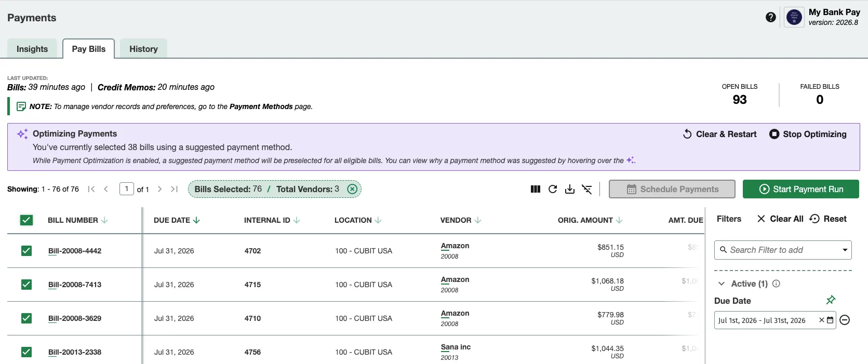Sort by Due Date column arrow
Image resolution: width=868 pixels, height=364 pixels.
pyautogui.click(x=196, y=220)
